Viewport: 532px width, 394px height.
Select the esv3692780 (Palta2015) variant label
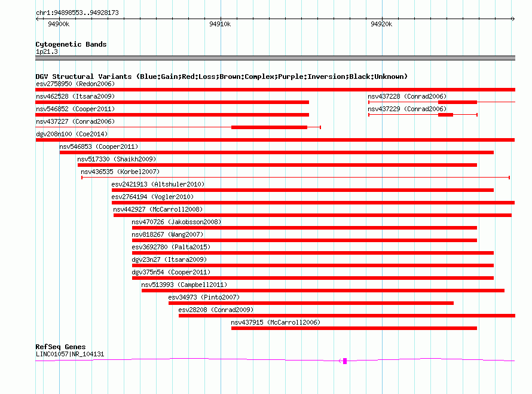point(171,247)
